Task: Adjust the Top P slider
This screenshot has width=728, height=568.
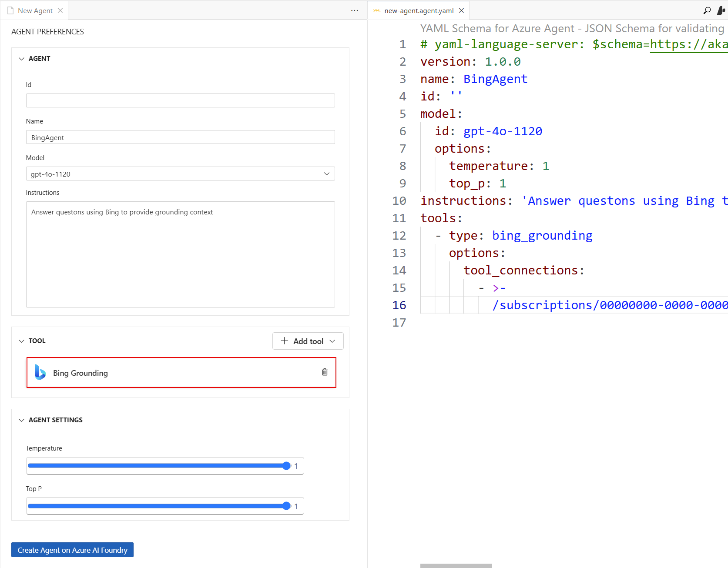Action: point(159,506)
